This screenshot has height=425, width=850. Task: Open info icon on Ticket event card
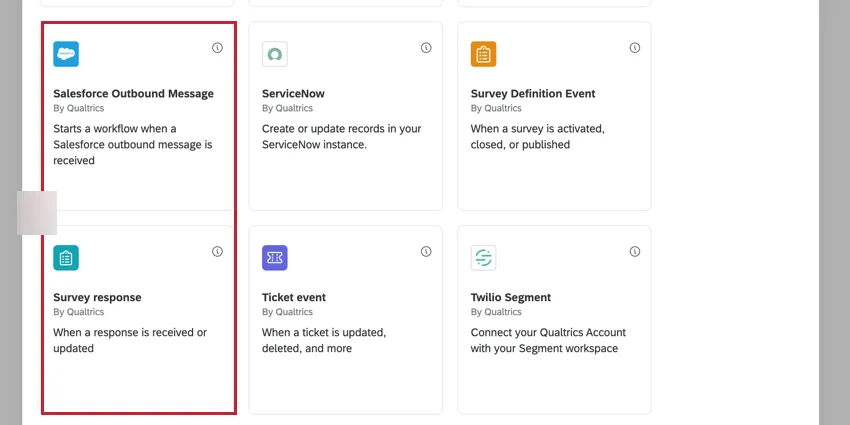[x=426, y=252]
